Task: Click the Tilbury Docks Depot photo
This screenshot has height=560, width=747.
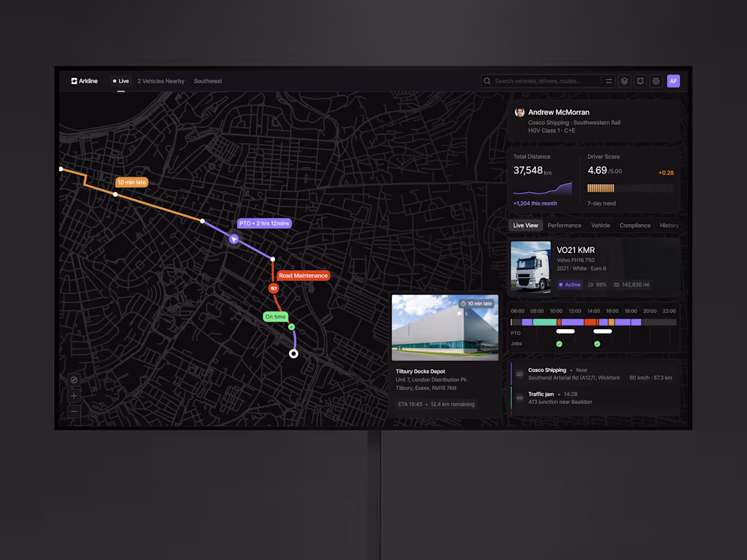Action: [x=445, y=328]
